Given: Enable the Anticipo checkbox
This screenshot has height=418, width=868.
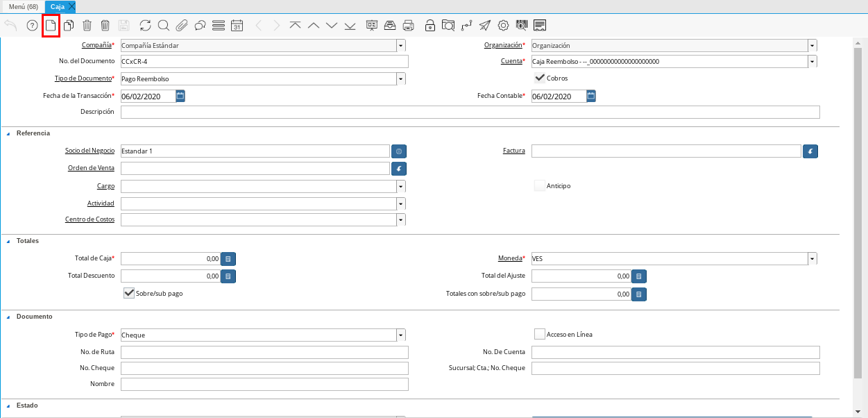Looking at the screenshot, I should click(x=539, y=185).
